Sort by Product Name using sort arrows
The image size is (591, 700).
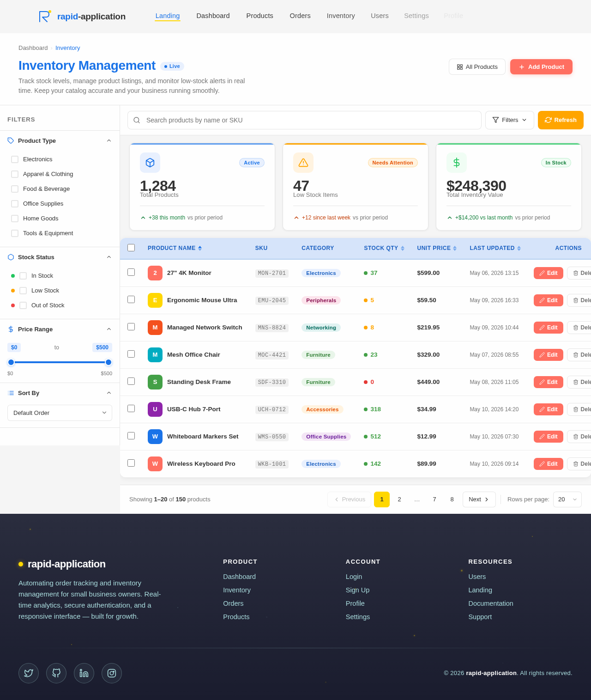click(200, 248)
